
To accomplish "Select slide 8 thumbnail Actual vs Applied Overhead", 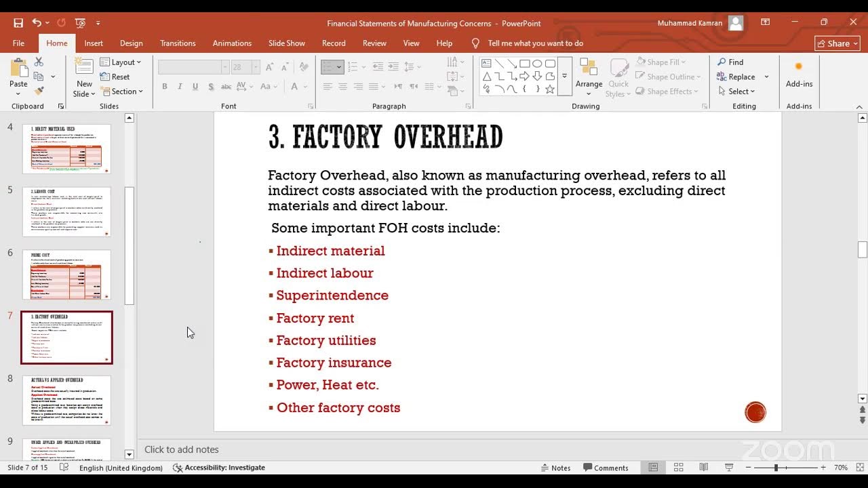I will click(66, 401).
